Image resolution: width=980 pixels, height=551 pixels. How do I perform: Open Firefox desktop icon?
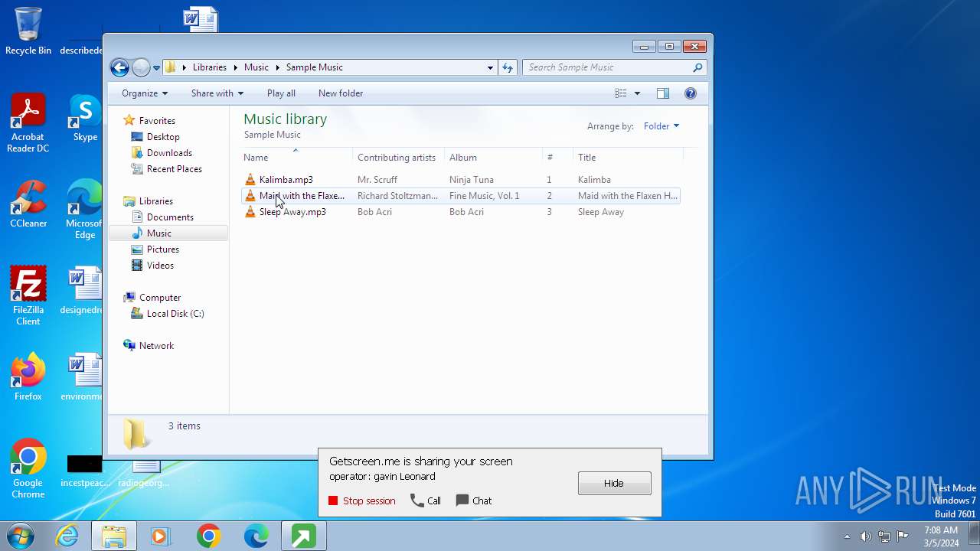[x=28, y=377]
